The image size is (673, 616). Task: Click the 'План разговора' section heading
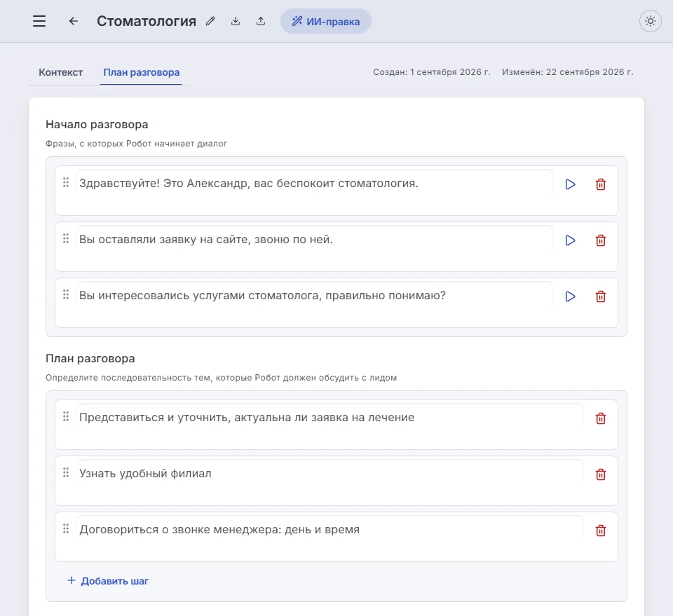90,359
